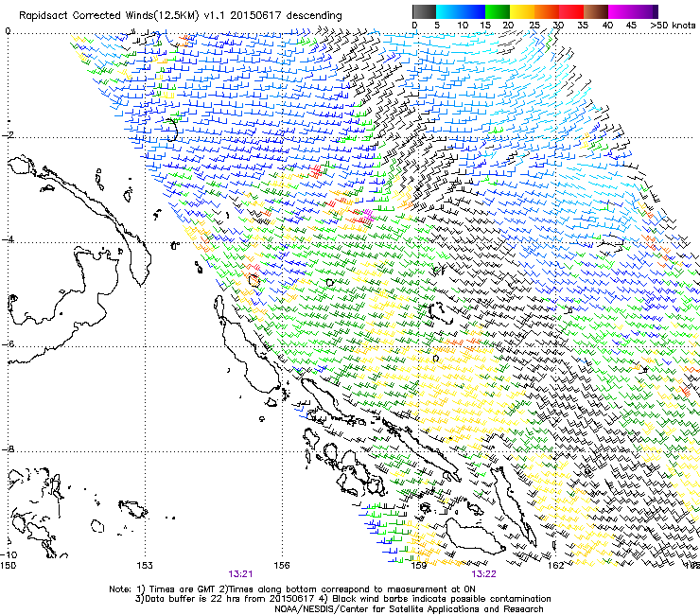Image resolution: width=700 pixels, height=615 pixels.
Task: Click the '15' legend tick label
Action: (x=485, y=25)
